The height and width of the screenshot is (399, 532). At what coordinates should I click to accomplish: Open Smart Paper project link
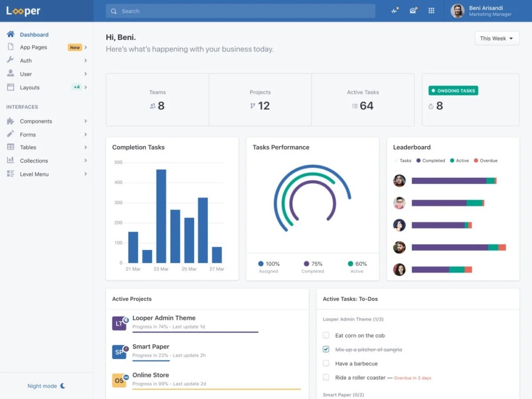151,346
